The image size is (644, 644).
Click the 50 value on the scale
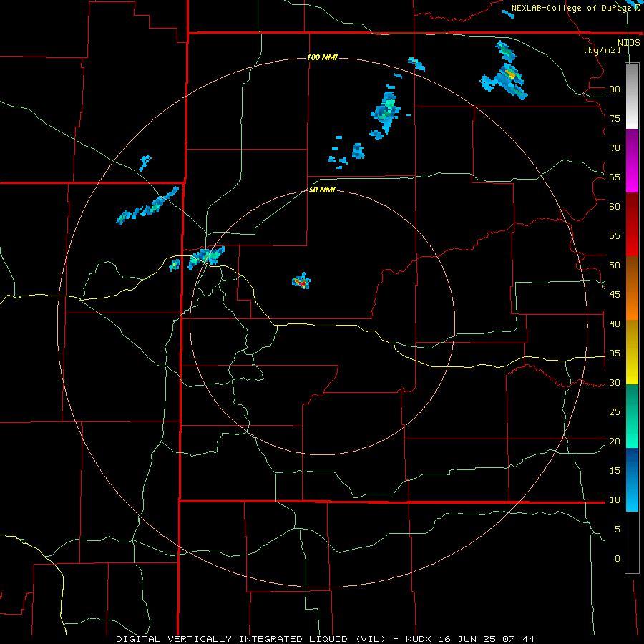pos(615,265)
